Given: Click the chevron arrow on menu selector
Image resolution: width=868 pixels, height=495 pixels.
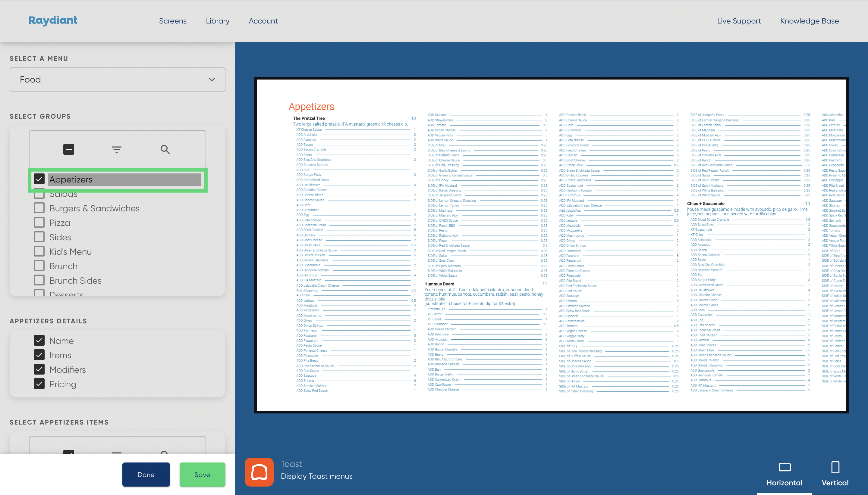Looking at the screenshot, I should click(212, 79).
